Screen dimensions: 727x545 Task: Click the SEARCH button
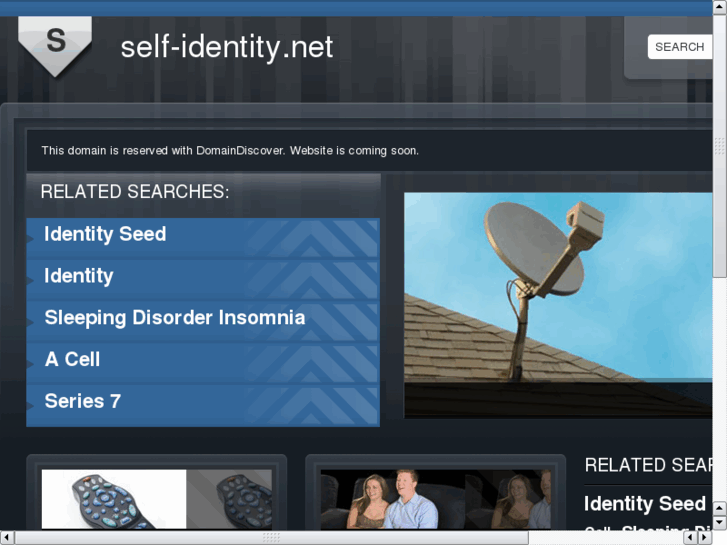pos(679,47)
